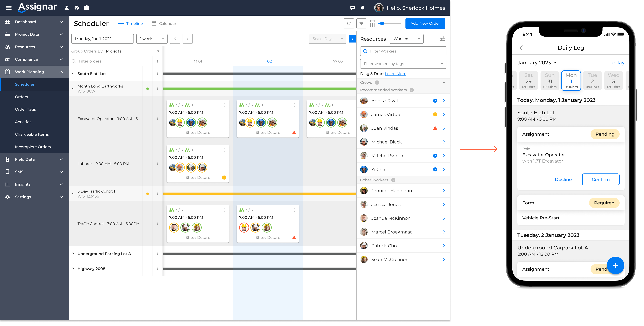Image resolution: width=644 pixels, height=326 pixels.
Task: Collapse the South Elati Lot project
Action: tap(73, 74)
